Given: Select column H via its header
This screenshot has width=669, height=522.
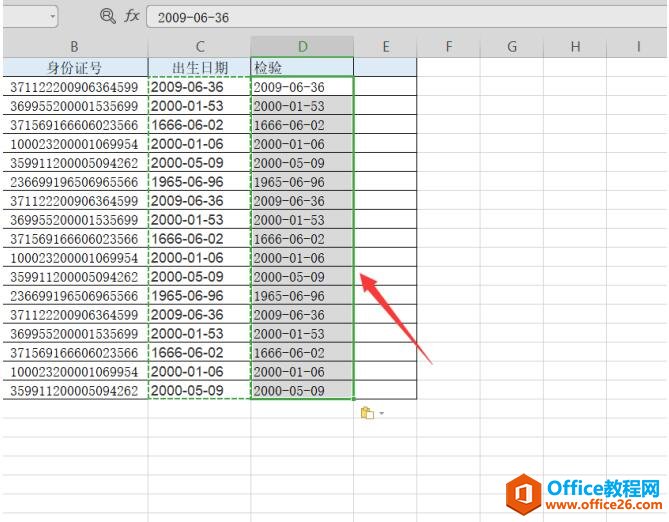Looking at the screenshot, I should (575, 46).
